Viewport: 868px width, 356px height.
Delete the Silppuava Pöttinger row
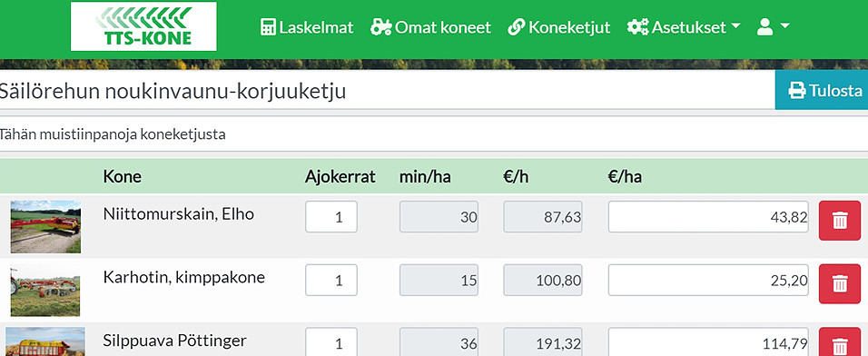pos(839,342)
